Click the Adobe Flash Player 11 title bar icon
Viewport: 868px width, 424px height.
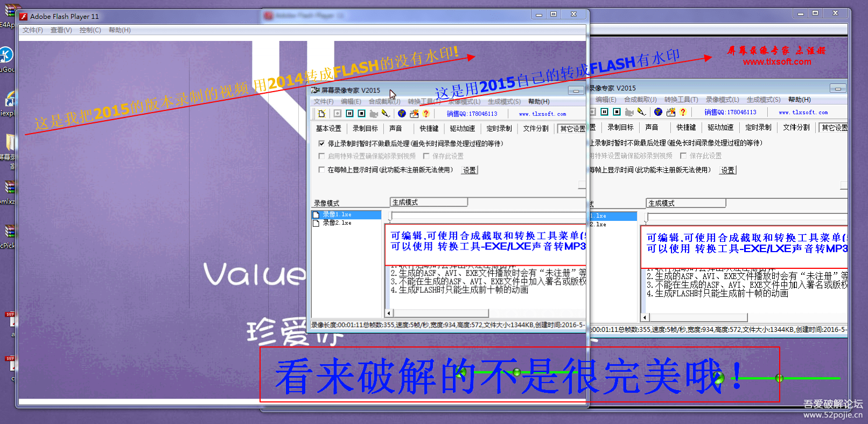coord(23,17)
